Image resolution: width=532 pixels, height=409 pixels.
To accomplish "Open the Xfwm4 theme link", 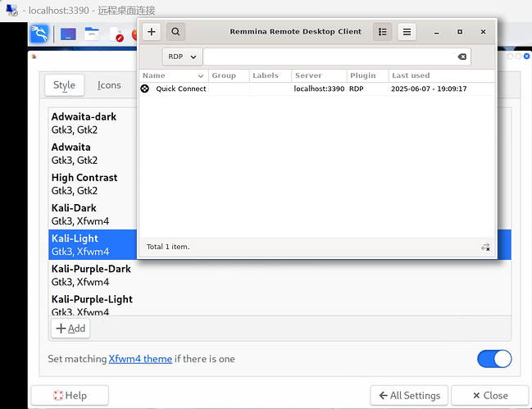I will coord(140,359).
